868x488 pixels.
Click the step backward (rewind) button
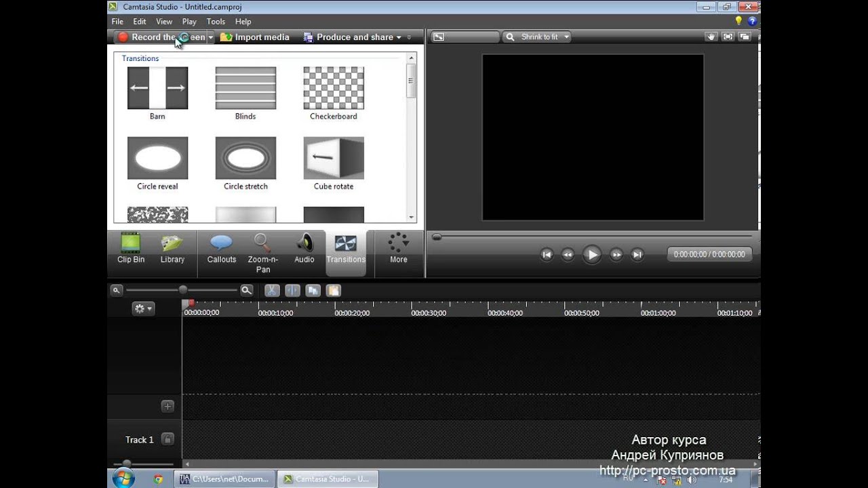click(x=568, y=255)
